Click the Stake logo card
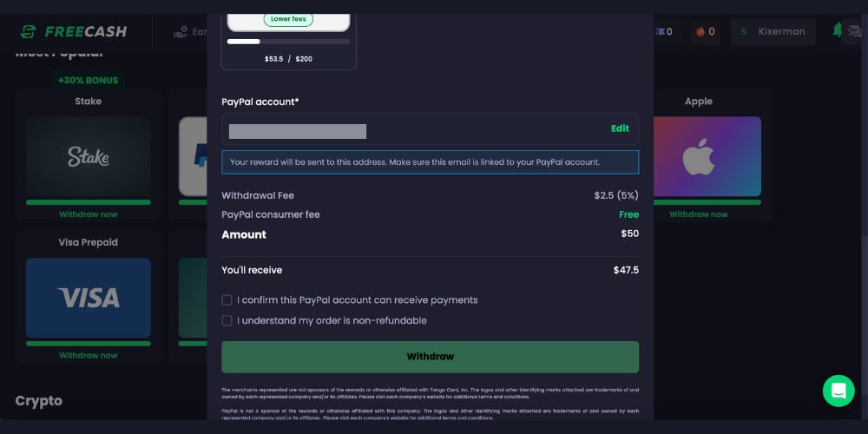 [89, 156]
